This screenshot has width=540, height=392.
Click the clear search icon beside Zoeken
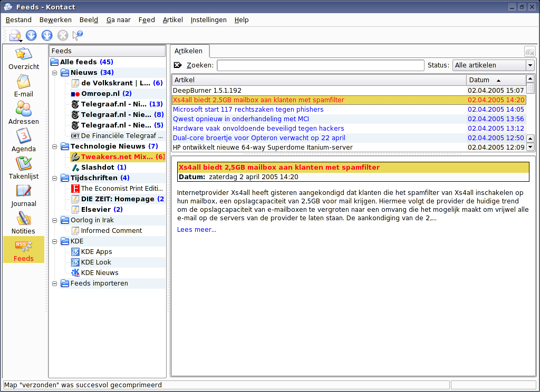(x=178, y=65)
